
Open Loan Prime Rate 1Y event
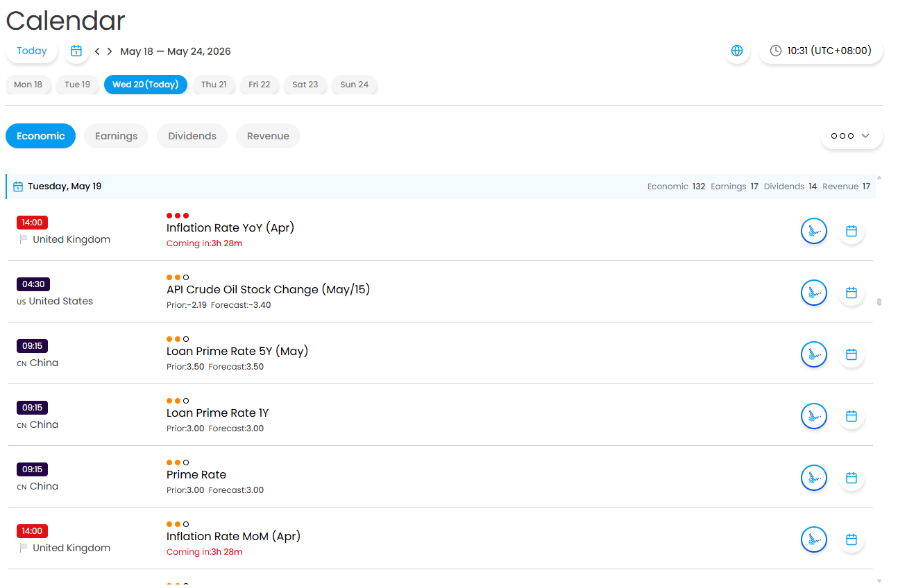pyautogui.click(x=218, y=413)
